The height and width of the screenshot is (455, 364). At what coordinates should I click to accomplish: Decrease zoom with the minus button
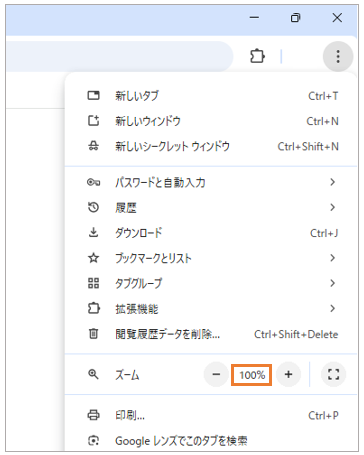(x=216, y=374)
